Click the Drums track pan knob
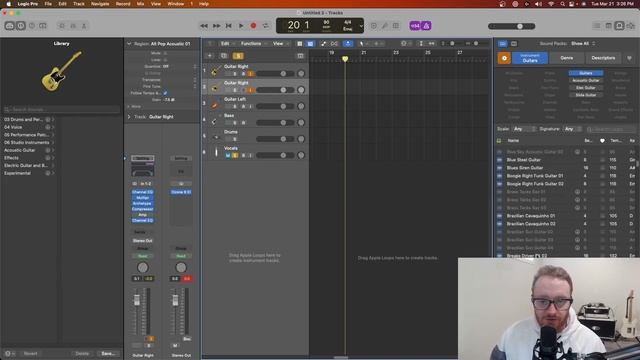 tap(301, 139)
